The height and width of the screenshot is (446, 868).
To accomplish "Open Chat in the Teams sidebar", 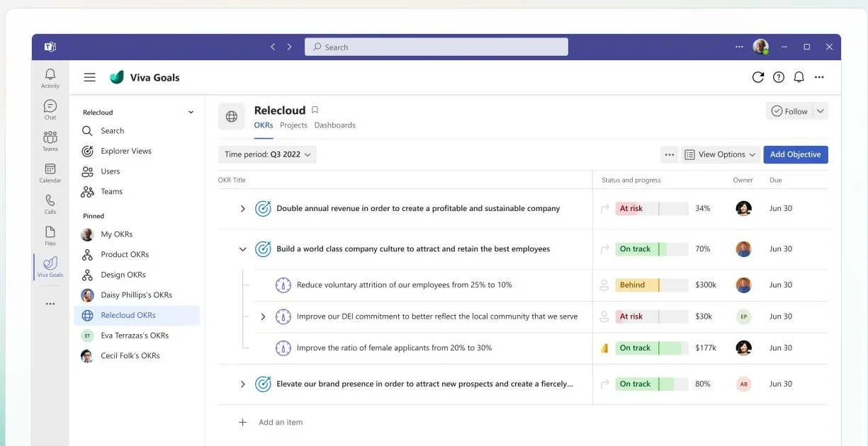I will coord(50,110).
